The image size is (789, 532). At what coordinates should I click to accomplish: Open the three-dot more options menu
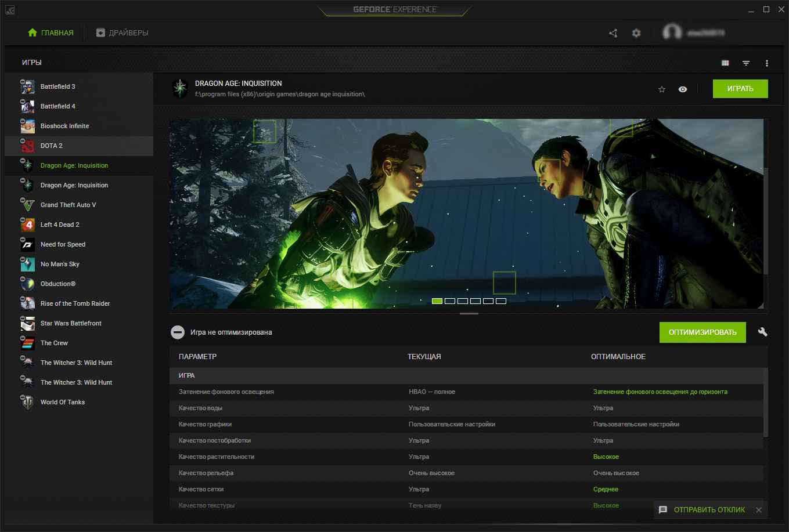click(767, 63)
